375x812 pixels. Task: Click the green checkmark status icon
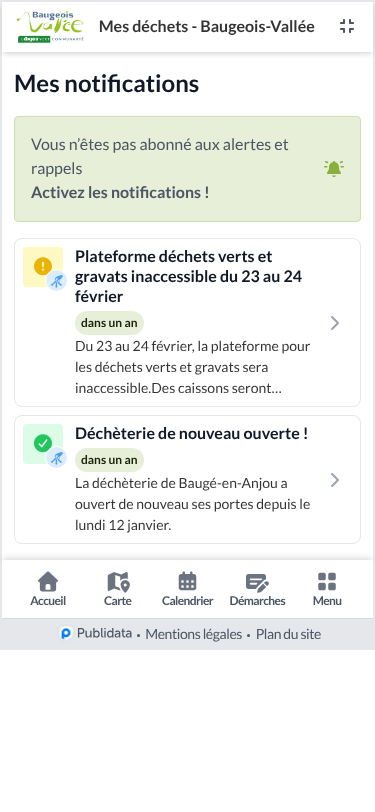coord(42,443)
